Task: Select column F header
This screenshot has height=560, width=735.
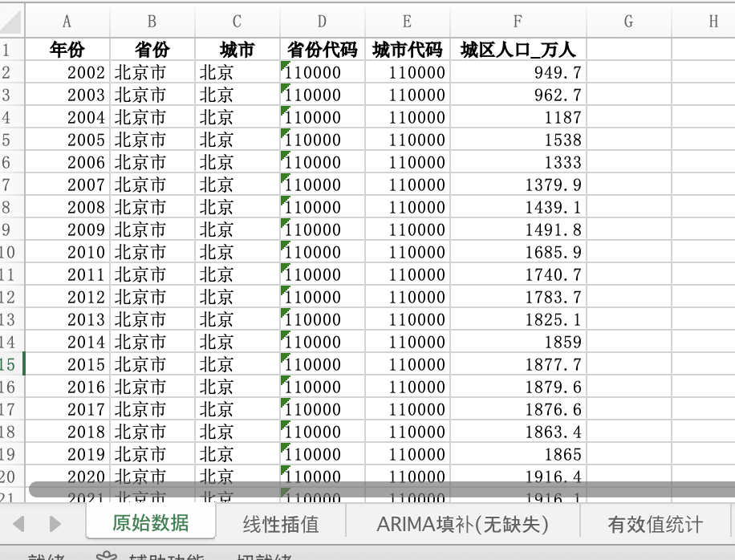Action: 518,21
